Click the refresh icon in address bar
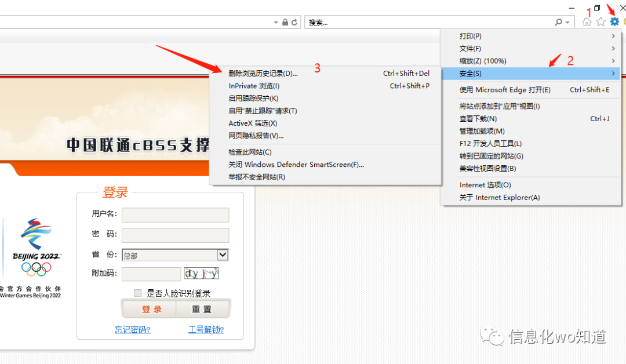The image size is (626, 364). [x=294, y=23]
